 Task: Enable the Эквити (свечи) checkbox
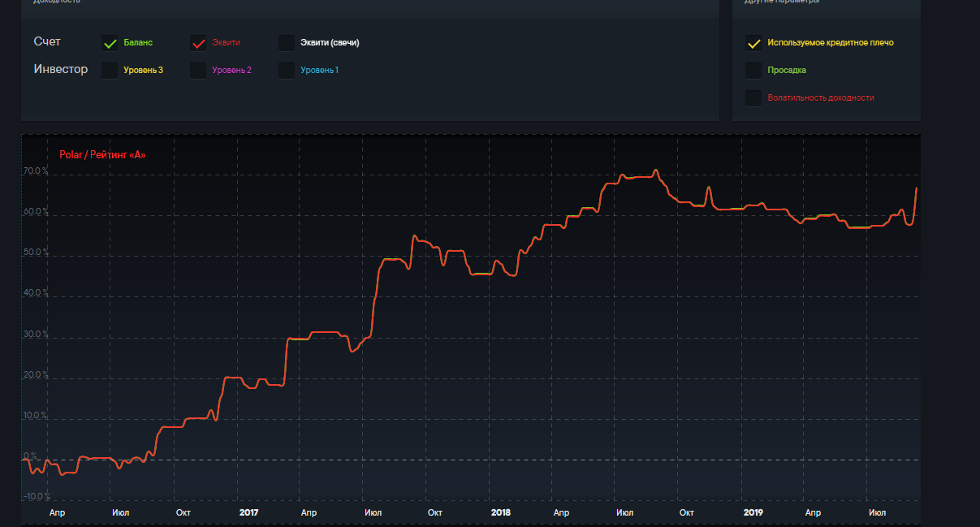[x=287, y=43]
